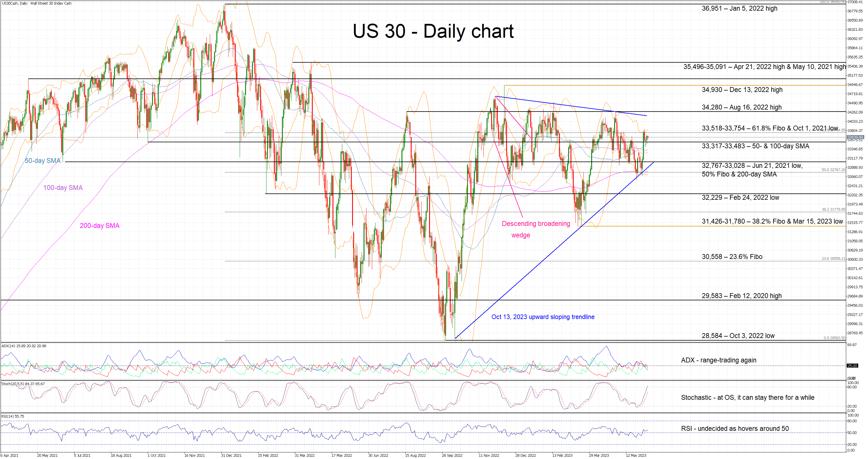Click the RSI undecided hovers around 50 note
This screenshot has width=868, height=459.
(735, 428)
